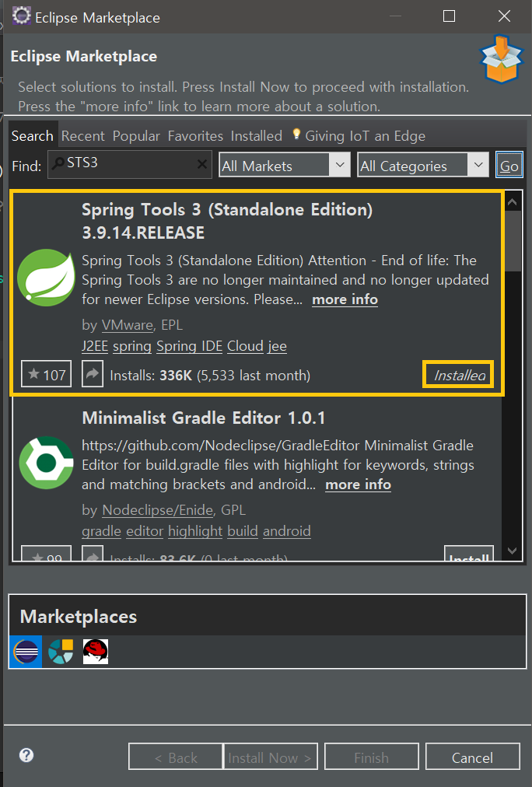Click the highlight tag link
The width and height of the screenshot is (532, 787).
[x=194, y=531]
